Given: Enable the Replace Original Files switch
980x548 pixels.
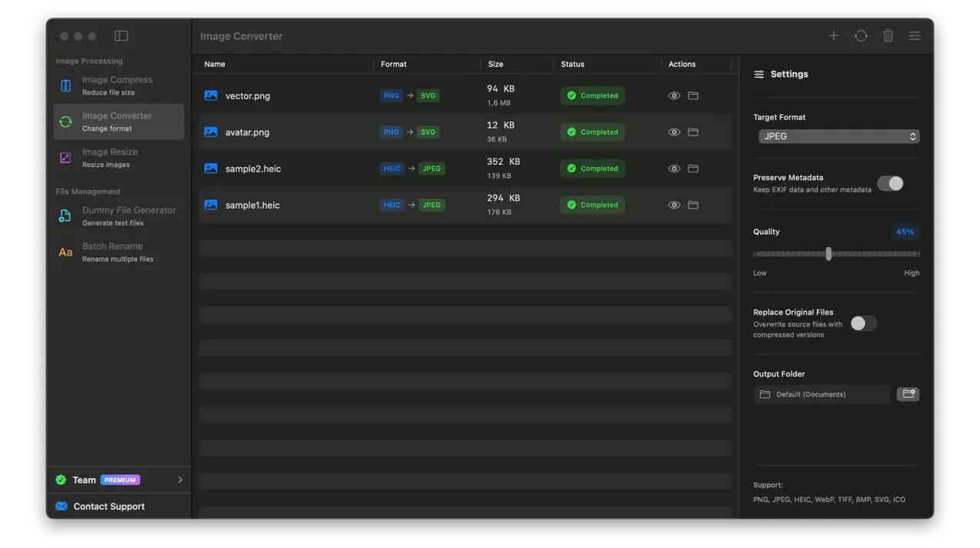Looking at the screenshot, I should (x=863, y=323).
